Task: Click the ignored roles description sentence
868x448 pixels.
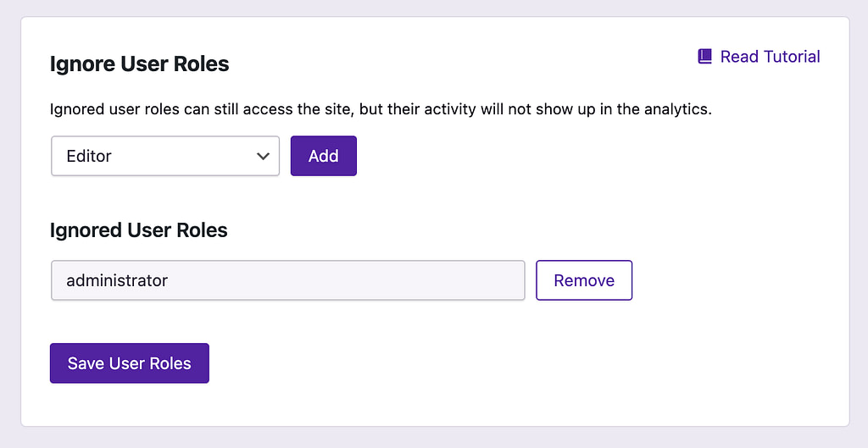Action: click(381, 109)
